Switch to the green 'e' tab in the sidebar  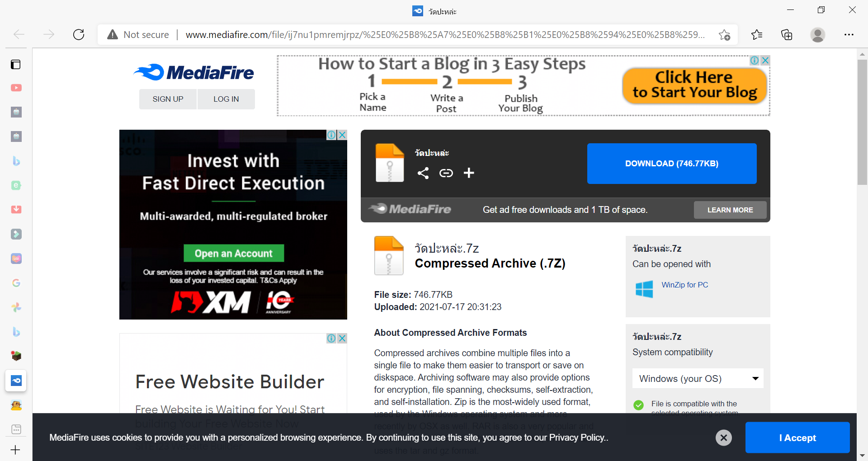[x=16, y=185]
